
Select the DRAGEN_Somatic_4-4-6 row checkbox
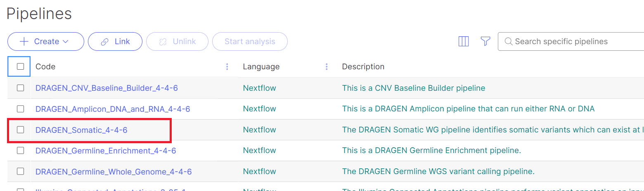pos(20,130)
